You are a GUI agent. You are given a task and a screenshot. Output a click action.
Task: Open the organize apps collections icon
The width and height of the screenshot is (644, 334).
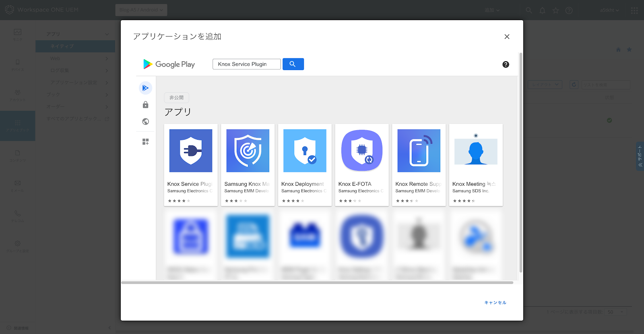[146, 142]
